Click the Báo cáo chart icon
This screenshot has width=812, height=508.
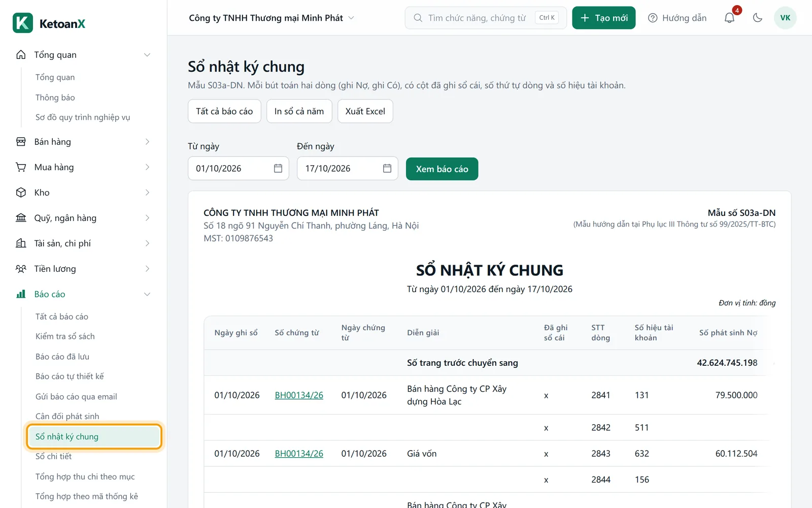(x=21, y=294)
